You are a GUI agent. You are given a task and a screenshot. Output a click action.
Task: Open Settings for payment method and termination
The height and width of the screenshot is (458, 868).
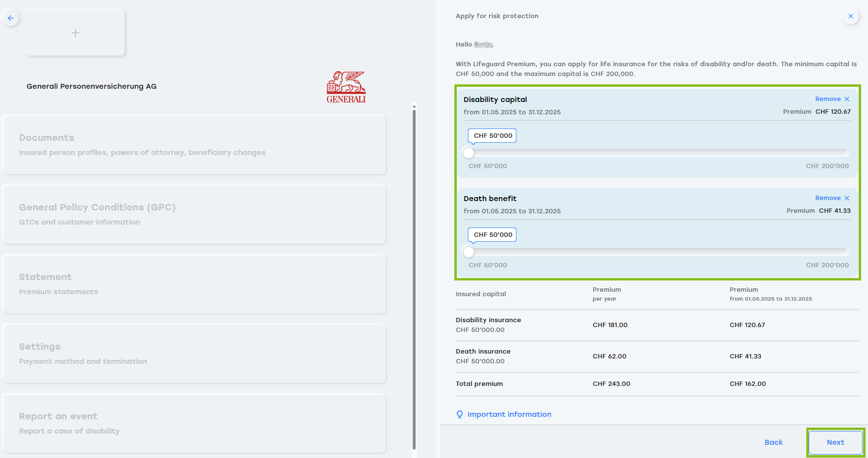pos(195,354)
